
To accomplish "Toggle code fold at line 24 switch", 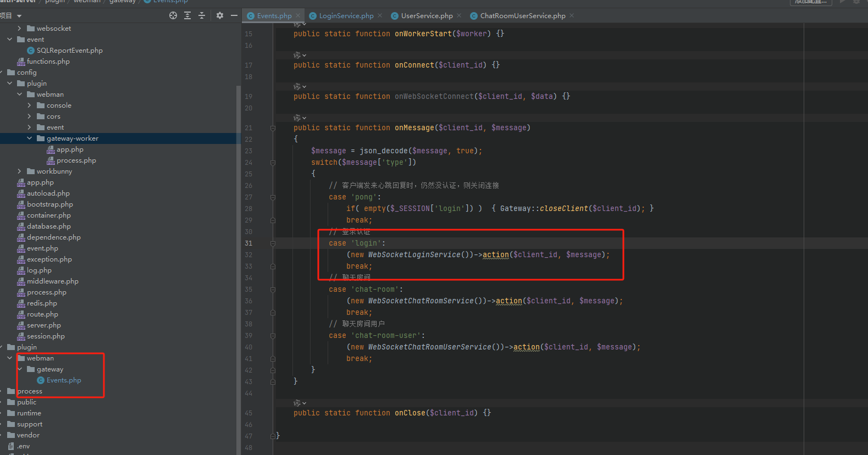I will (273, 163).
